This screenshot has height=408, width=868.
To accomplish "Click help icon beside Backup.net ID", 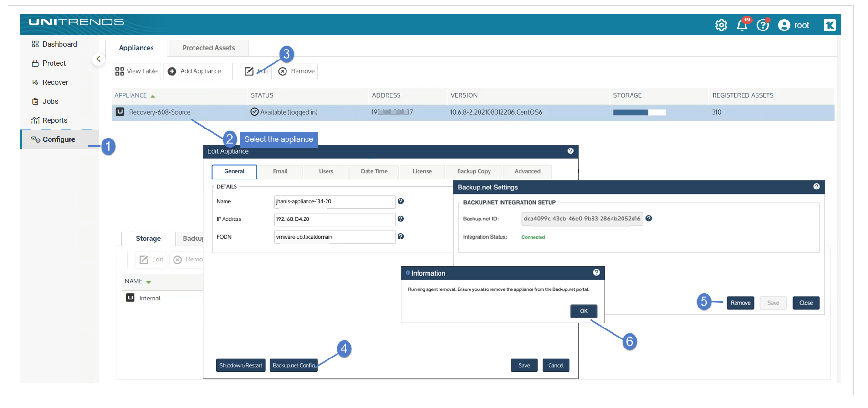I will click(x=649, y=219).
